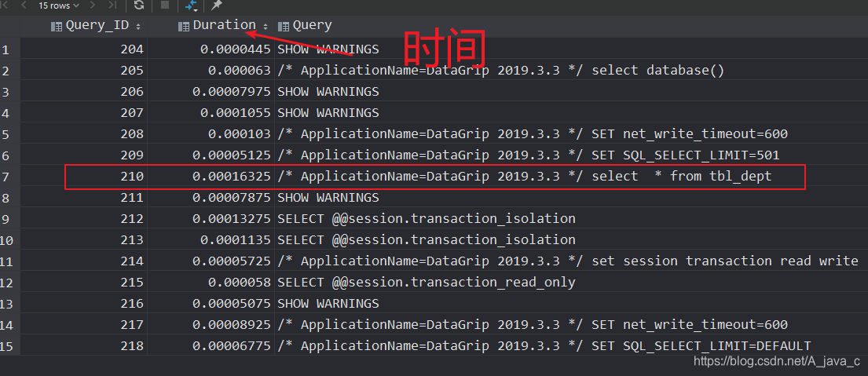Click Query_ID cell 216
Screen dimensions: 868x376
132,304
